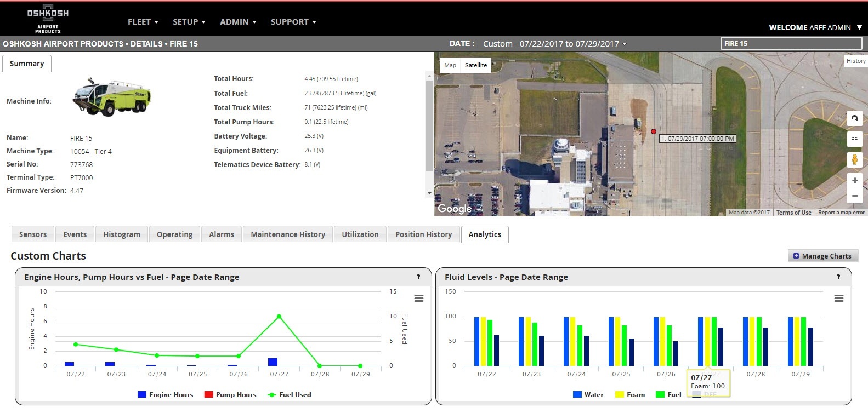Viewport: 868px width, 413px height.
Task: Click the red vehicle location marker
Action: 654,131
